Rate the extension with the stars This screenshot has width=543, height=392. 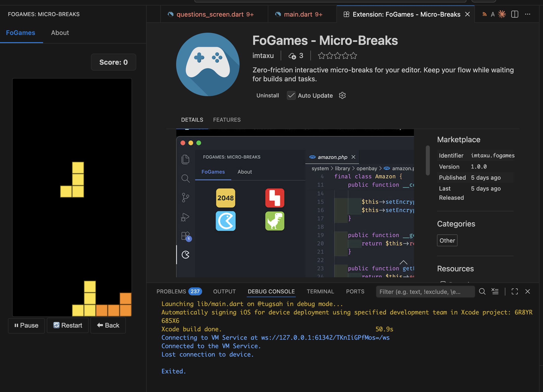point(337,56)
